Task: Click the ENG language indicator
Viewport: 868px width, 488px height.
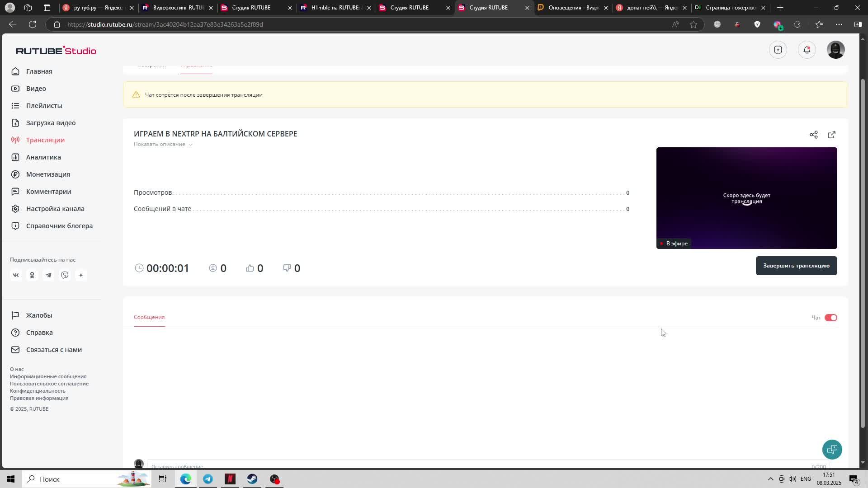Action: [x=806, y=479]
